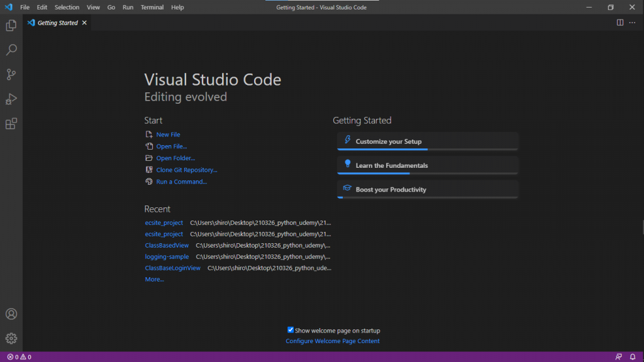The width and height of the screenshot is (644, 362).
Task: Select the Getting Started tab
Action: tap(55, 22)
